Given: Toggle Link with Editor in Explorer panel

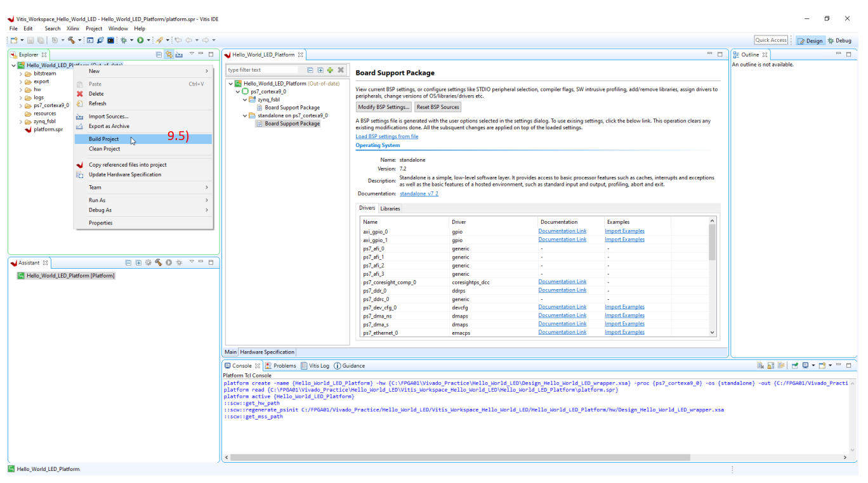Looking at the screenshot, I should [169, 55].
